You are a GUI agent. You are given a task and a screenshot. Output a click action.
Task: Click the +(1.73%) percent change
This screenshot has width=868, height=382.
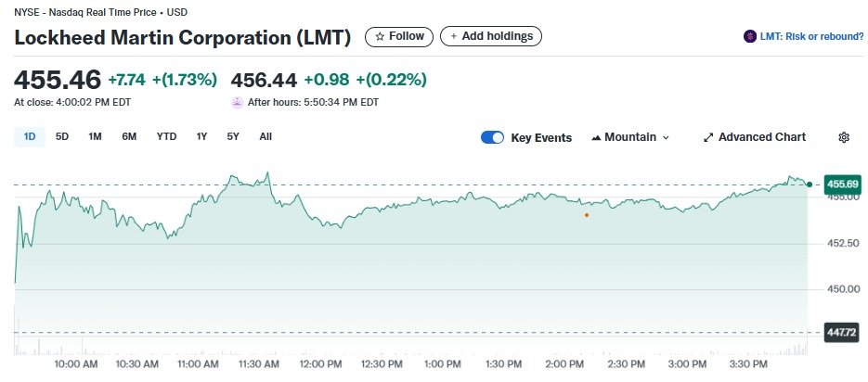pyautogui.click(x=185, y=80)
